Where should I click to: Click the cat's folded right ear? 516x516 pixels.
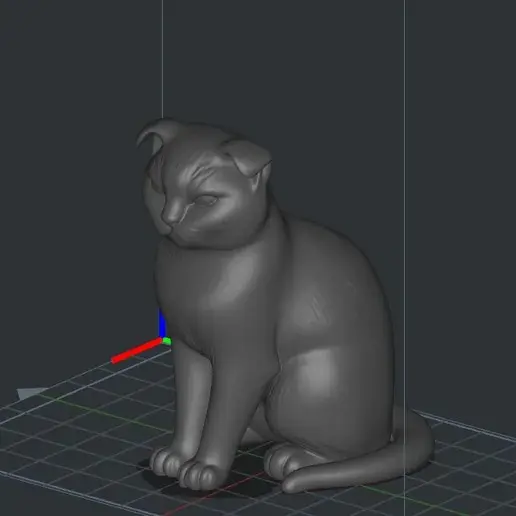pyautogui.click(x=248, y=158)
